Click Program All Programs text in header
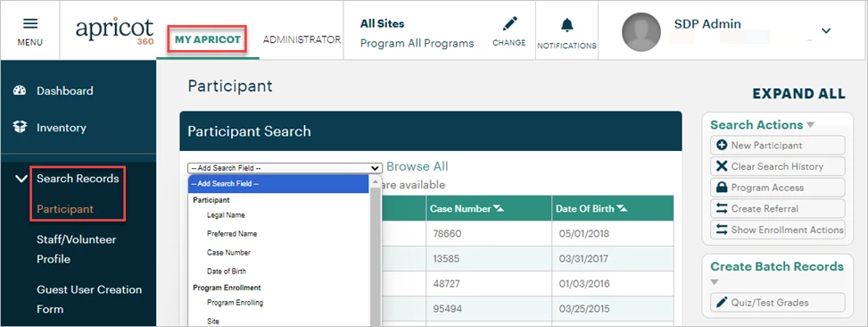The width and height of the screenshot is (868, 327). pyautogui.click(x=417, y=43)
